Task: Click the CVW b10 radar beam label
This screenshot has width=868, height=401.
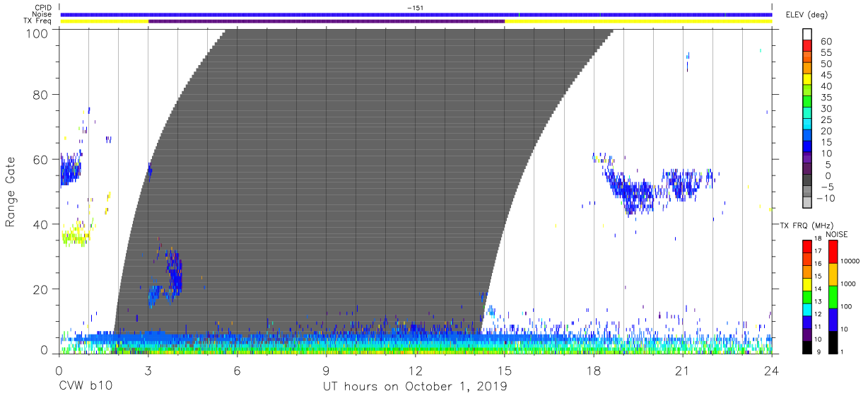Action: (86, 387)
